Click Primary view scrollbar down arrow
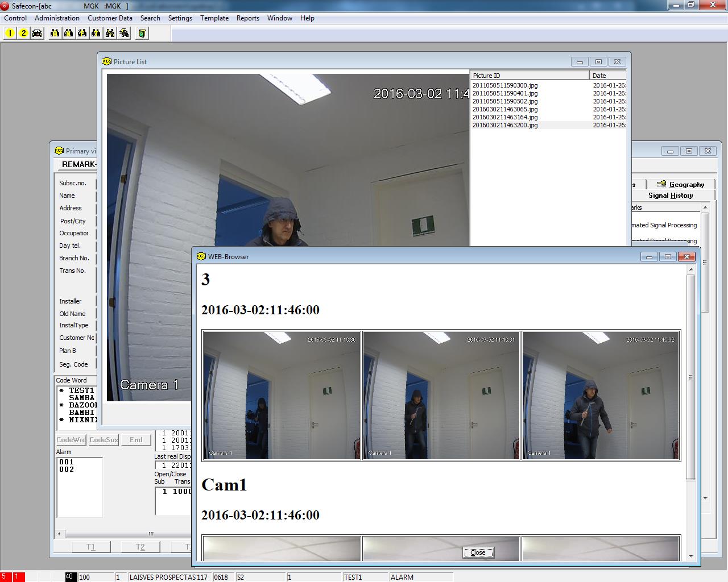This screenshot has width=728, height=582. pos(705,498)
